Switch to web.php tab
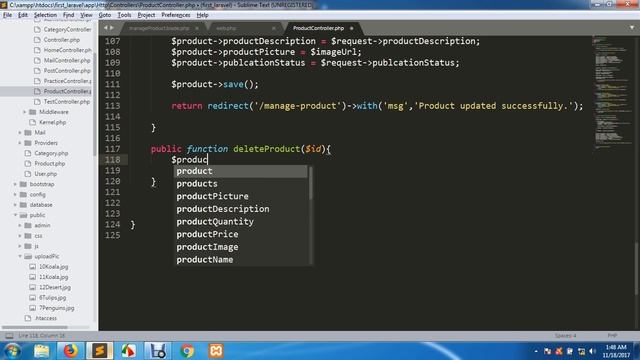 (x=226, y=28)
